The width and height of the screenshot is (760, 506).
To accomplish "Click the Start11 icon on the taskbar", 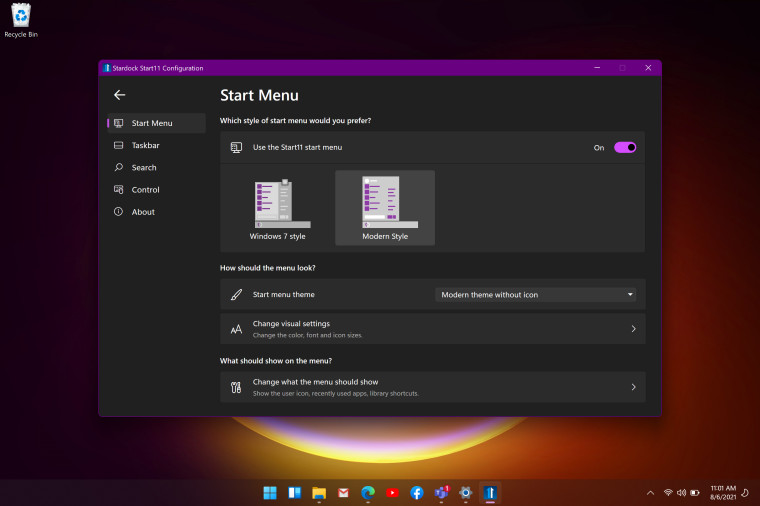I will (490, 493).
